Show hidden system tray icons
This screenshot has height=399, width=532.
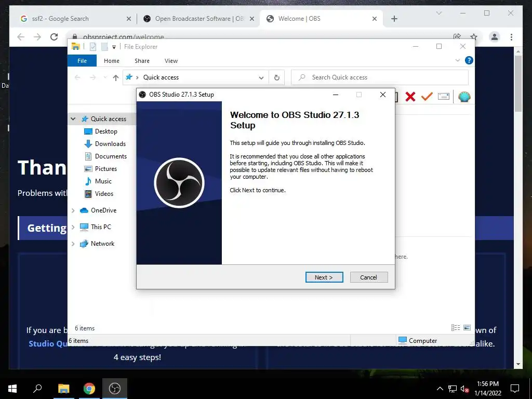pos(440,389)
